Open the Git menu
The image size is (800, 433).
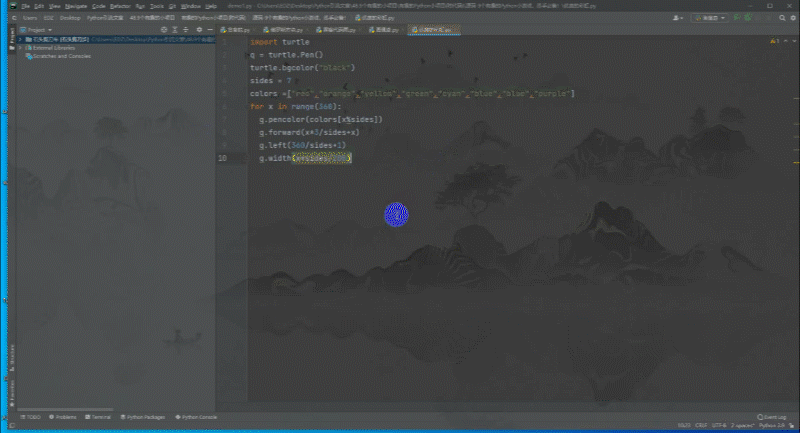172,6
